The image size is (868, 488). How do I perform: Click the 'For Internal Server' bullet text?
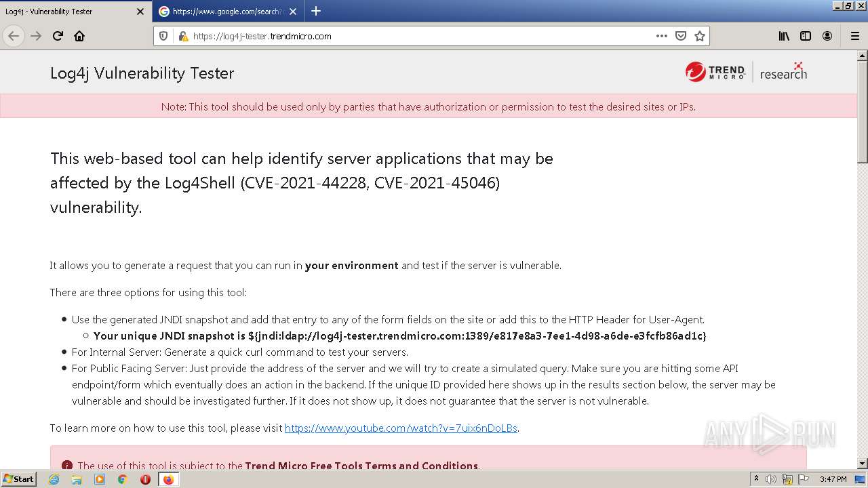(x=240, y=352)
